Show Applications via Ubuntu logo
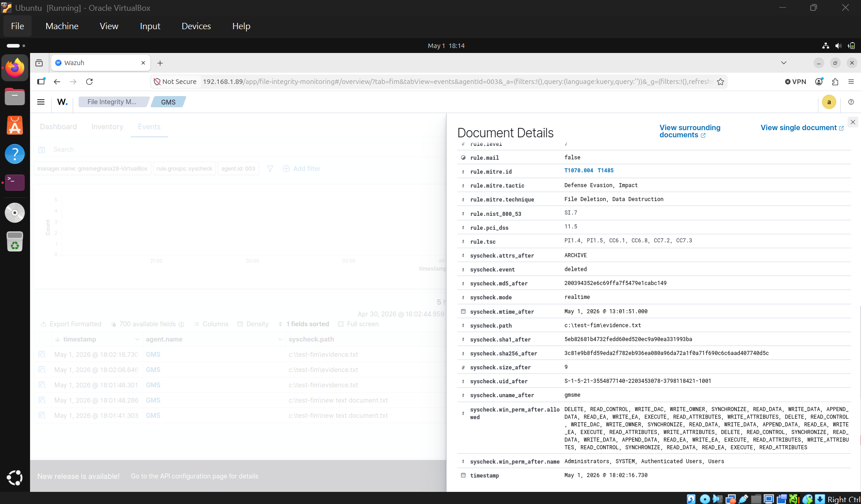 pyautogui.click(x=15, y=478)
